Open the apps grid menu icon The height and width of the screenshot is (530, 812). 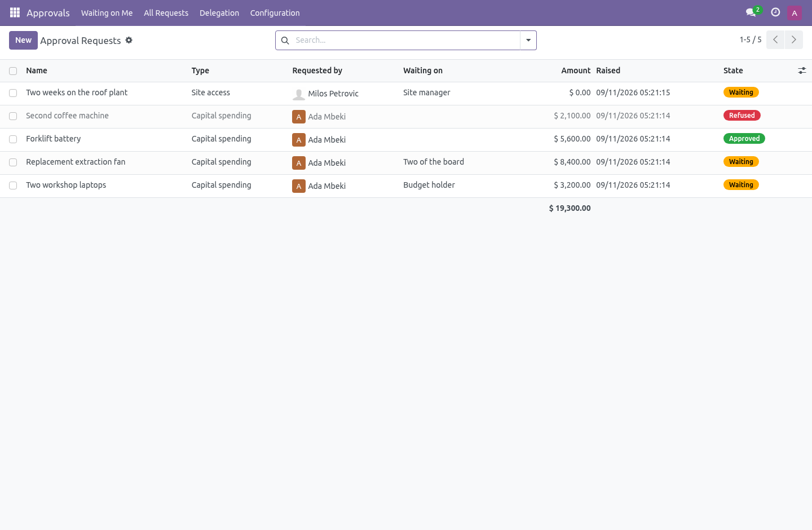tap(15, 12)
